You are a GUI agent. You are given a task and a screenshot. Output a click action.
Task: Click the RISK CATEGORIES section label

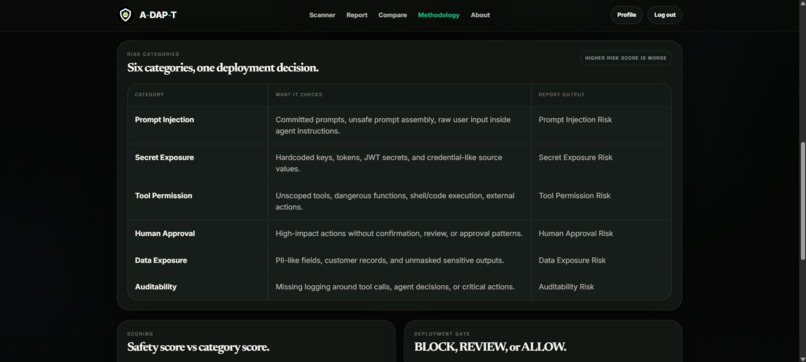point(153,54)
